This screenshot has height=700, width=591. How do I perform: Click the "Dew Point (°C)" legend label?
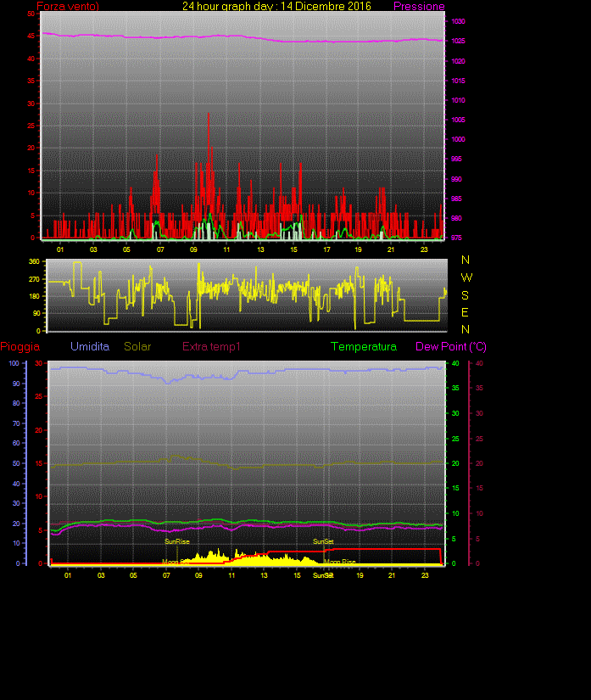(x=451, y=346)
